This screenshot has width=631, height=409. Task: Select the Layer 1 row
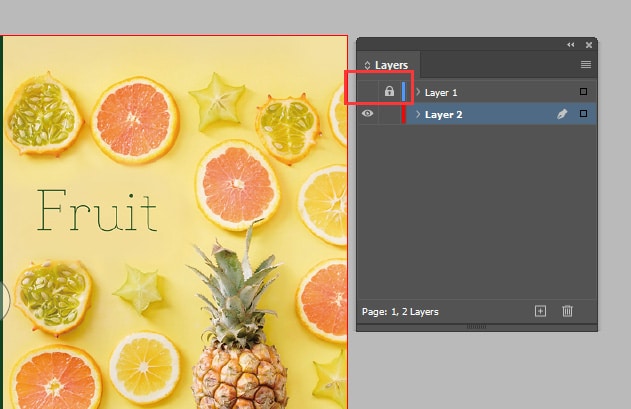pos(476,92)
